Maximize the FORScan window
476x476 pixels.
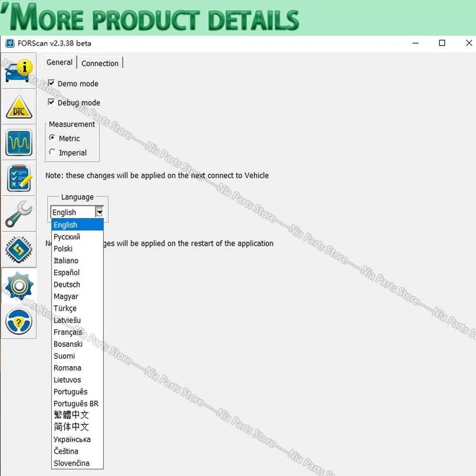(x=442, y=43)
